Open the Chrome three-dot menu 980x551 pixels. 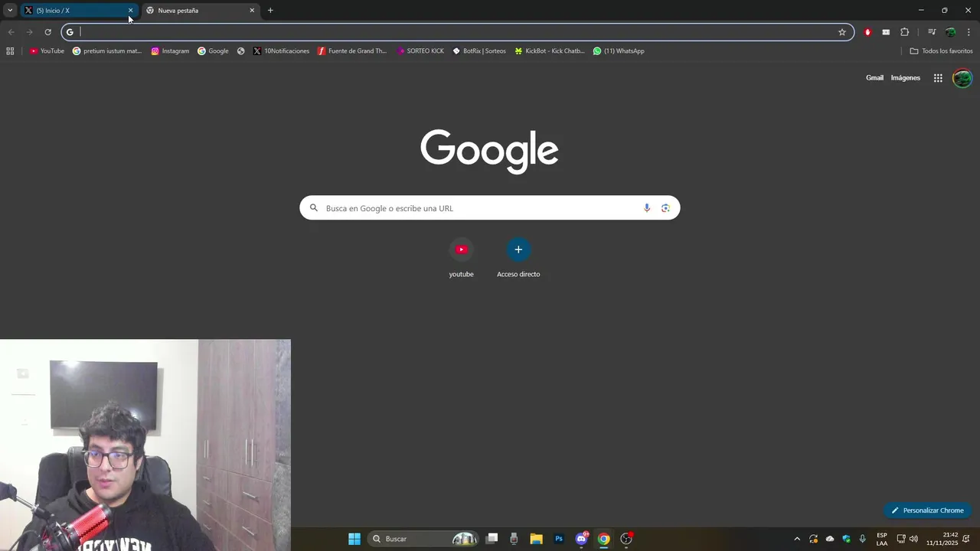tap(969, 32)
